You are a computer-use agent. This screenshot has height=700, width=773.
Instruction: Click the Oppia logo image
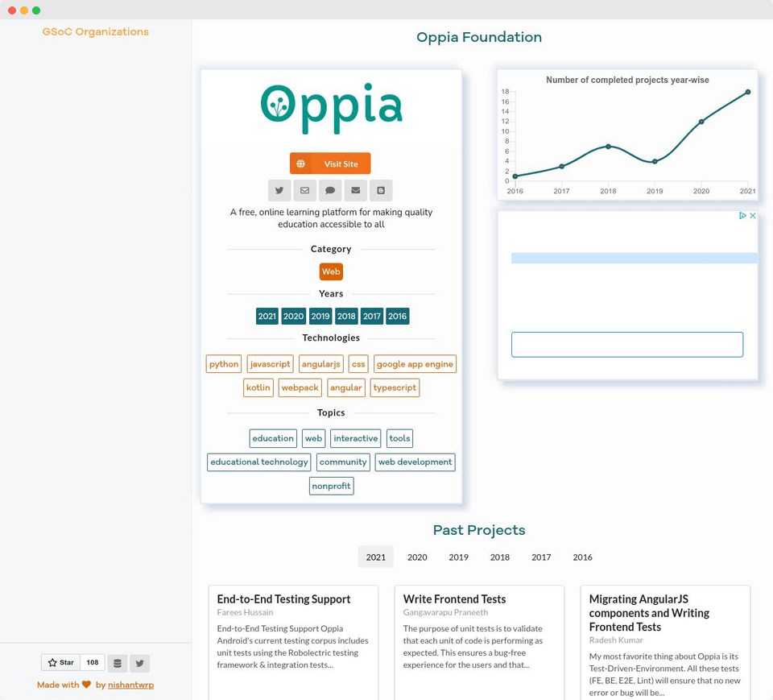point(331,109)
